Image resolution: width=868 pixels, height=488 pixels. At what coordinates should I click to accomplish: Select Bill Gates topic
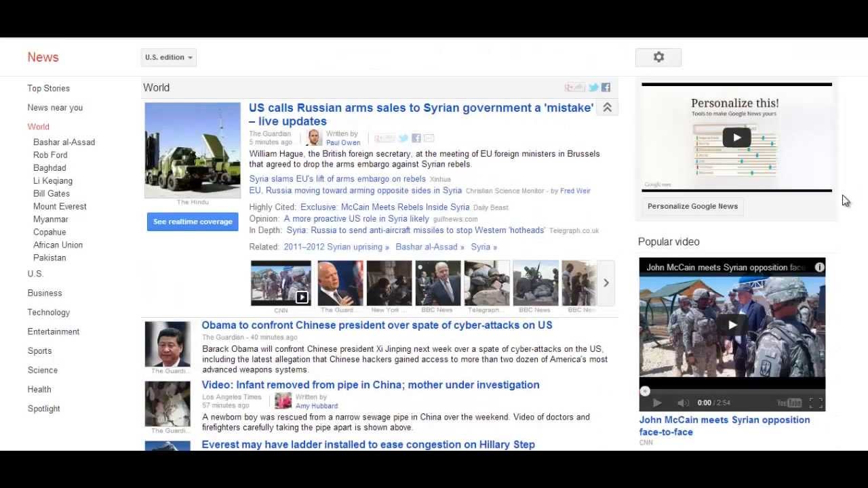click(52, 194)
